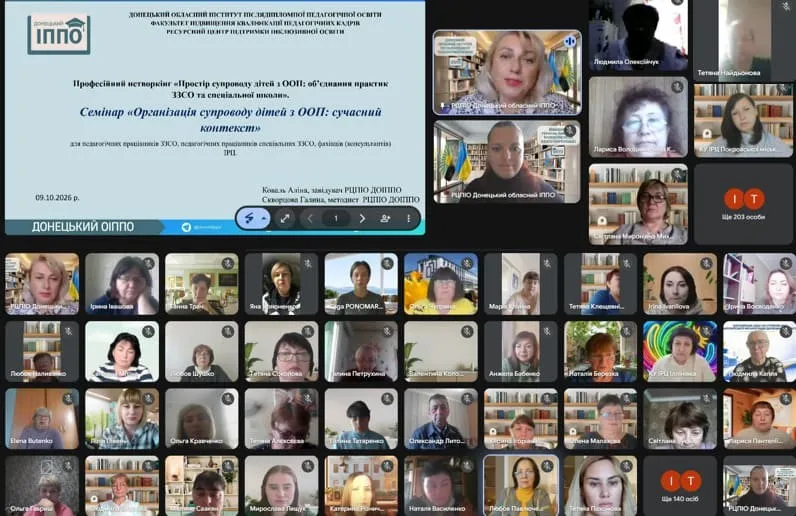Open КУ ІРЦ Покровської tile
Viewport: 796px width, 516px height.
click(744, 120)
